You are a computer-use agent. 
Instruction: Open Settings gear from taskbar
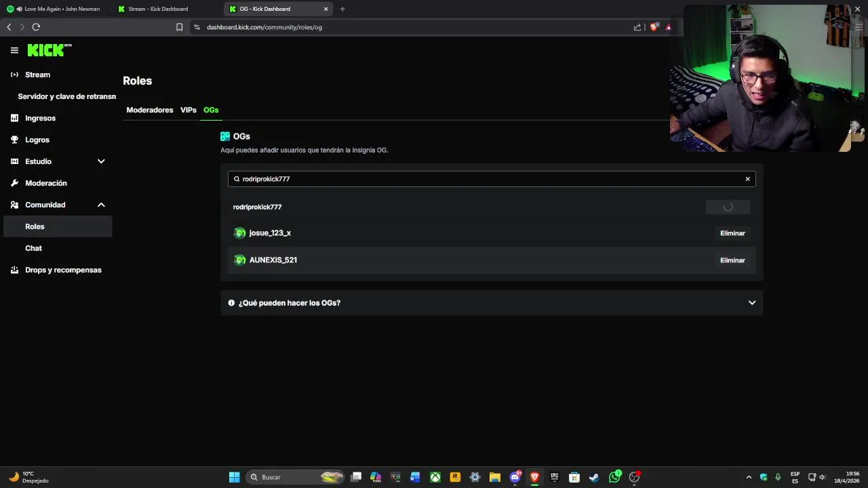[x=475, y=477]
